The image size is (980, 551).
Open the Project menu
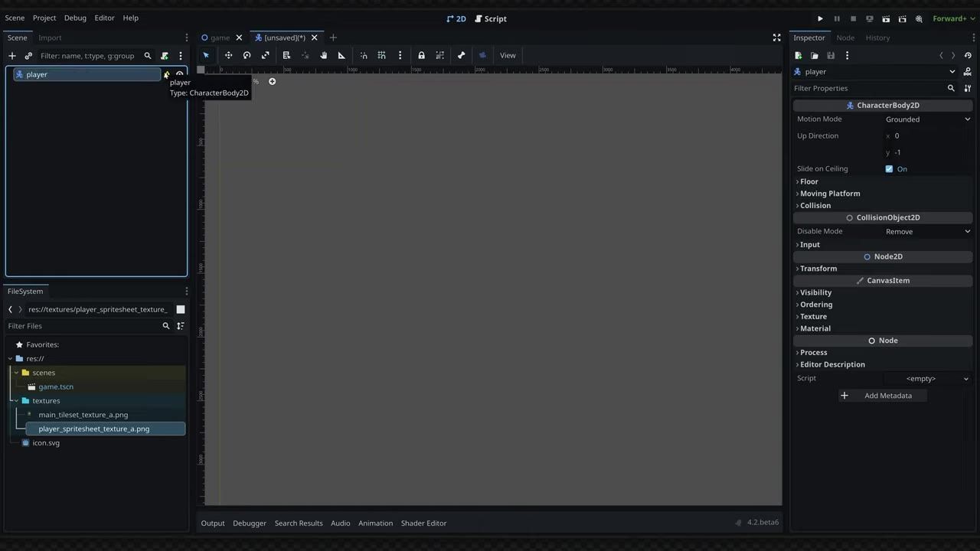click(x=44, y=18)
